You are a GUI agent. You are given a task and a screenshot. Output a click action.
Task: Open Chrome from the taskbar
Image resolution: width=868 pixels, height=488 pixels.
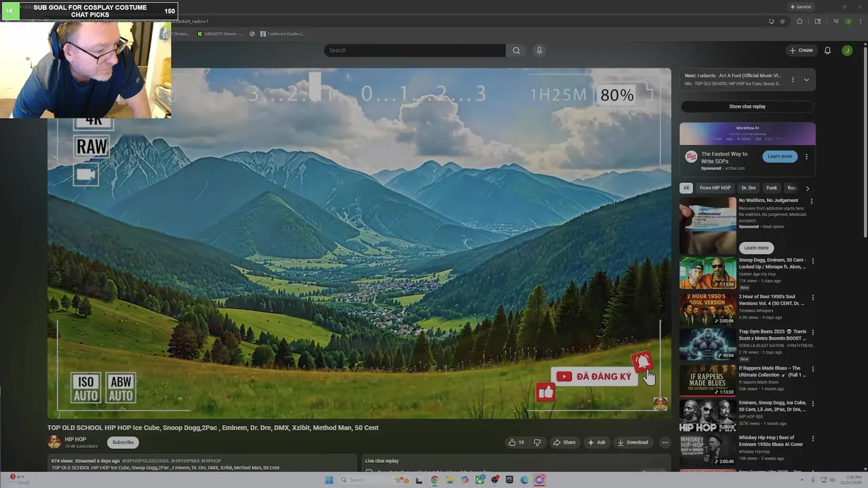tap(435, 480)
